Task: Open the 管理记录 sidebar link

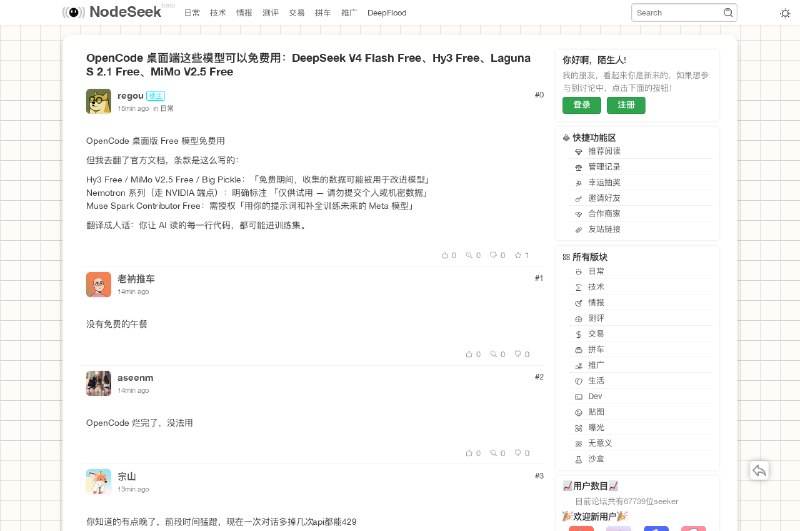Action: [604, 167]
